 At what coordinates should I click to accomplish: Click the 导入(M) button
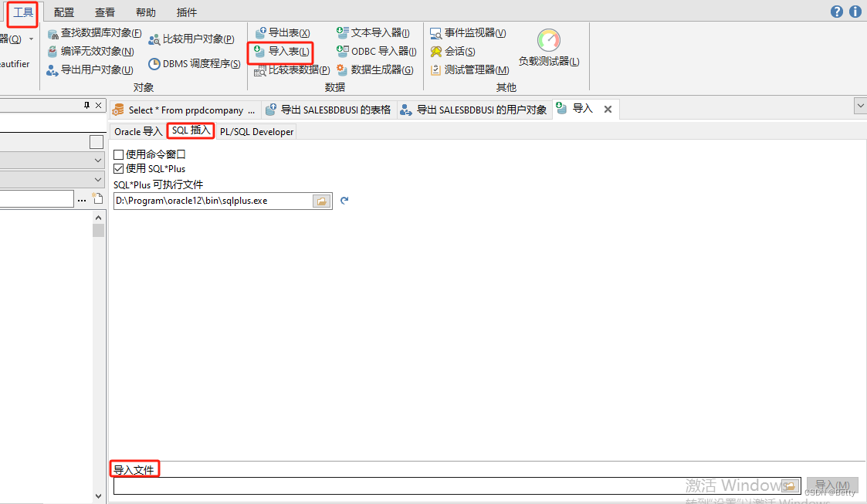[831, 483]
